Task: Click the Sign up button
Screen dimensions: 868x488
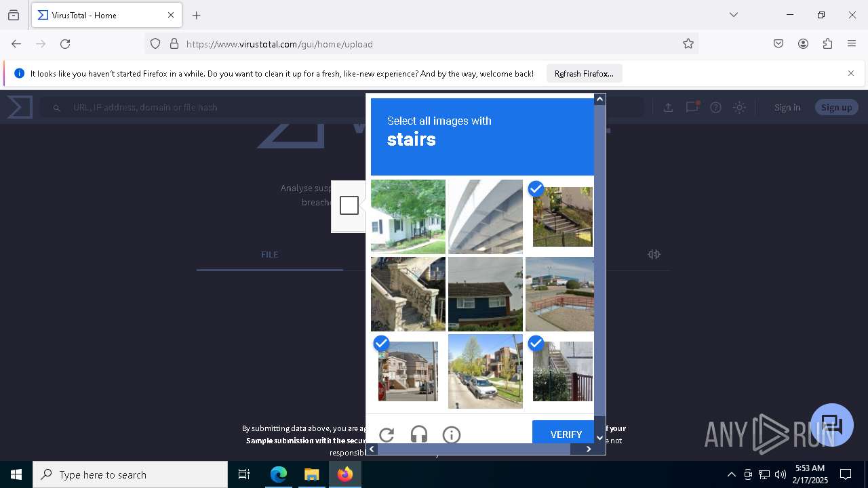Action: pyautogui.click(x=837, y=107)
